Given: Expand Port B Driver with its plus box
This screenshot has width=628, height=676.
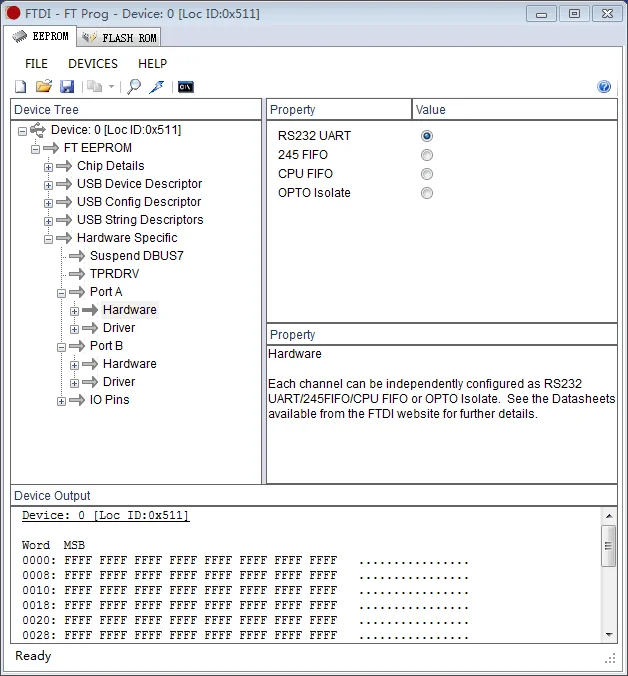Looking at the screenshot, I should click(x=74, y=383).
